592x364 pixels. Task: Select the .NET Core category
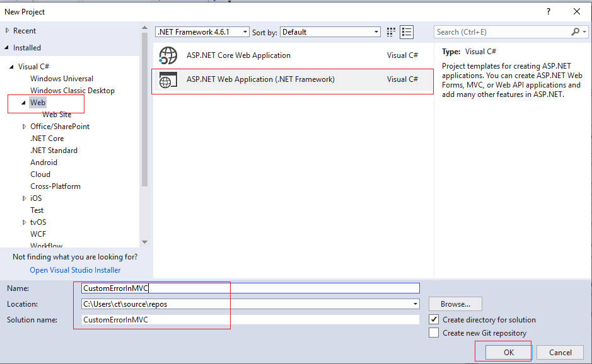click(x=47, y=139)
